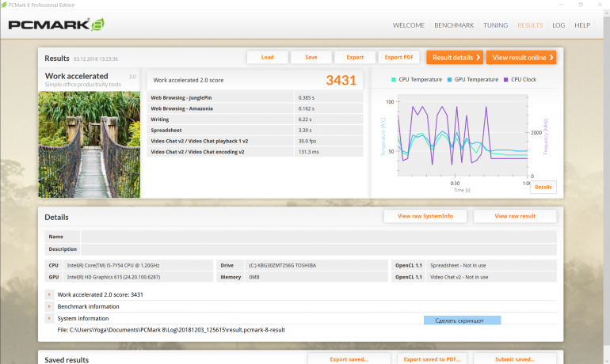Viewport: 610px width, 364px height.
Task: Open the Benchmark tab
Action: [454, 25]
